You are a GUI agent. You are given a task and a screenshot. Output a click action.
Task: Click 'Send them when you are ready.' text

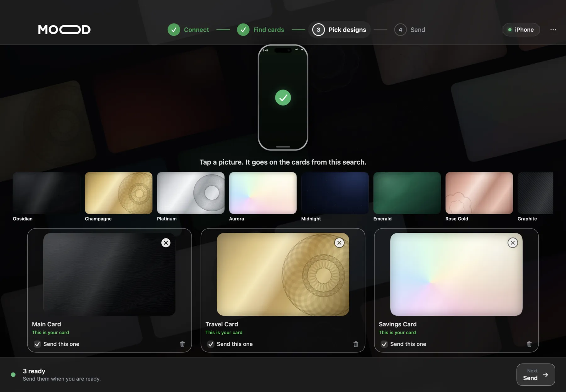[x=62, y=379]
